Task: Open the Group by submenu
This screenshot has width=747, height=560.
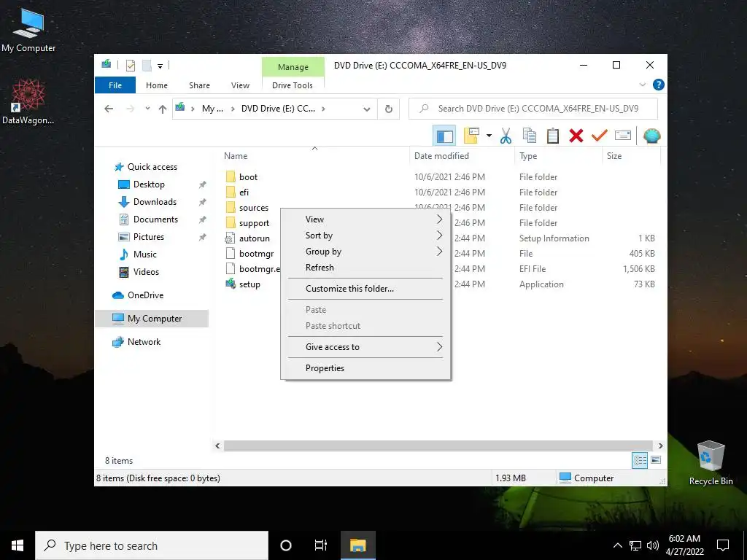Action: (365, 252)
